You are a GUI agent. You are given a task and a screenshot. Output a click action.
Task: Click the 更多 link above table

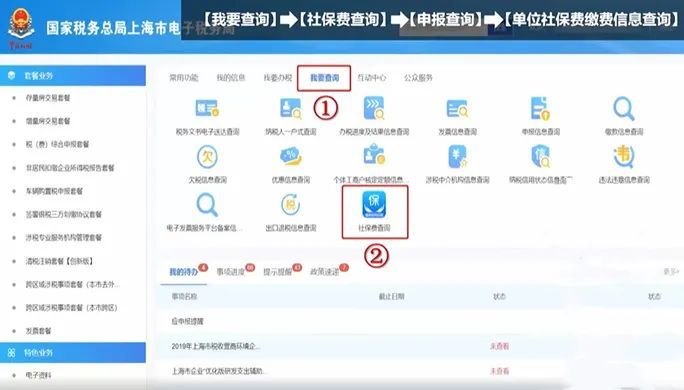click(x=670, y=272)
